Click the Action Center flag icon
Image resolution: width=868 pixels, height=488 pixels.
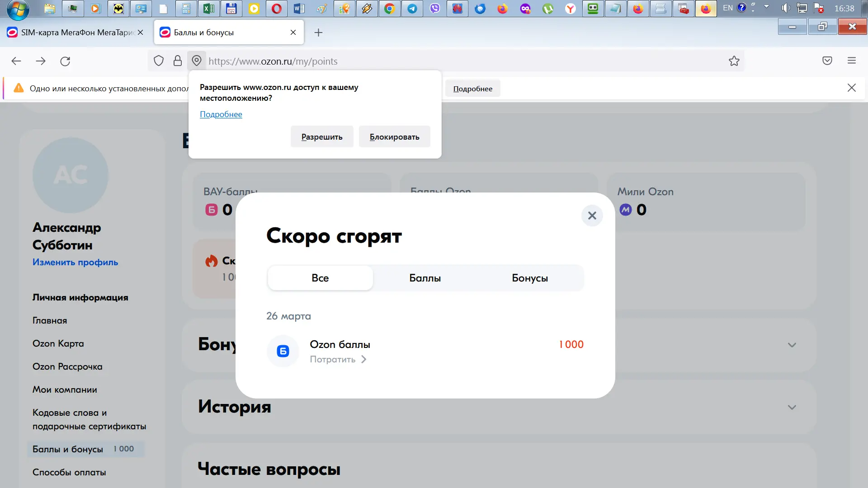(818, 8)
